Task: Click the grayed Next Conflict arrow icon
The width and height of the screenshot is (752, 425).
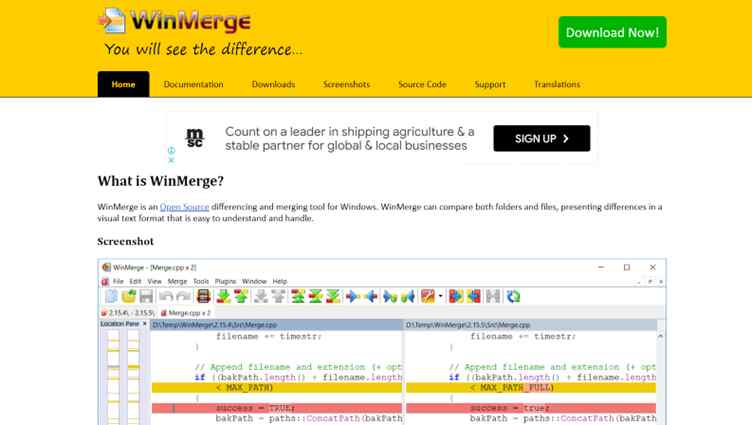Action: tap(261, 296)
